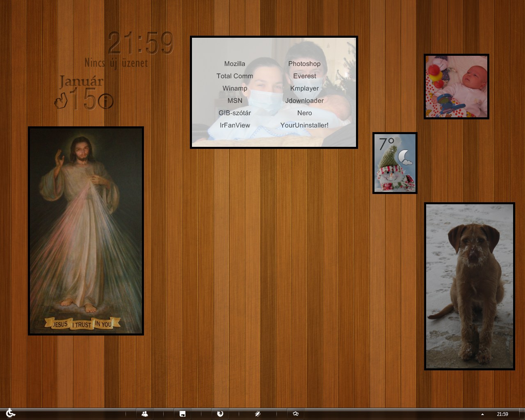Click the brown dog photo frame
This screenshot has width=525, height=420.
pyautogui.click(x=470, y=286)
